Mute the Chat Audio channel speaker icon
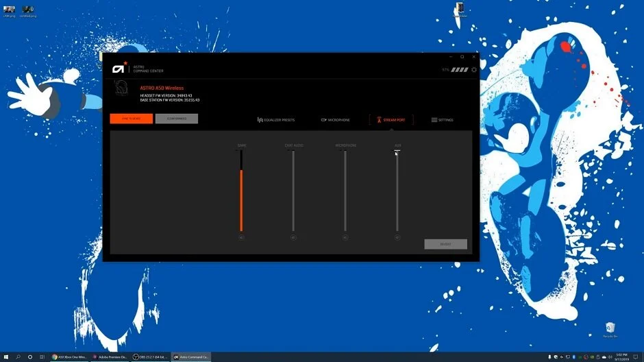Screen dimensions: 644x362 pyautogui.click(x=293, y=237)
